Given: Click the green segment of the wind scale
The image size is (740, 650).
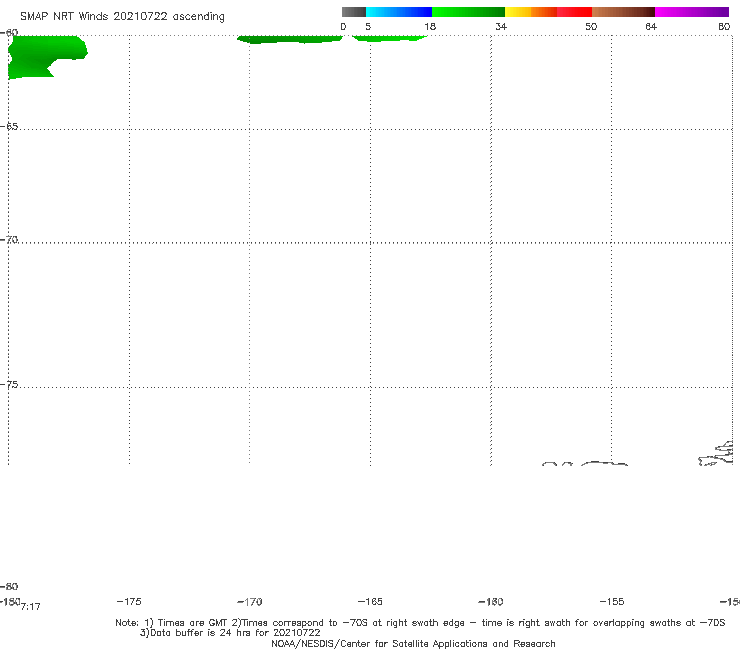Looking at the screenshot, I should (x=468, y=12).
